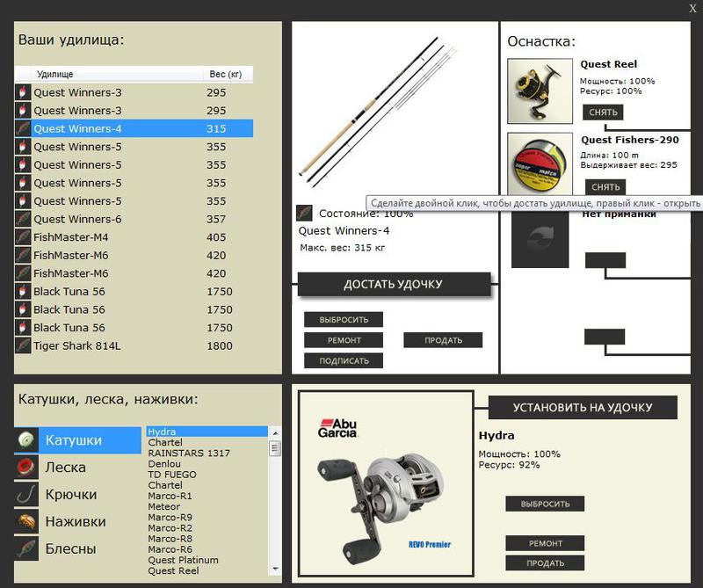
Task: Select FishMaster-M4 rod in the list
Action: pyautogui.click(x=134, y=237)
